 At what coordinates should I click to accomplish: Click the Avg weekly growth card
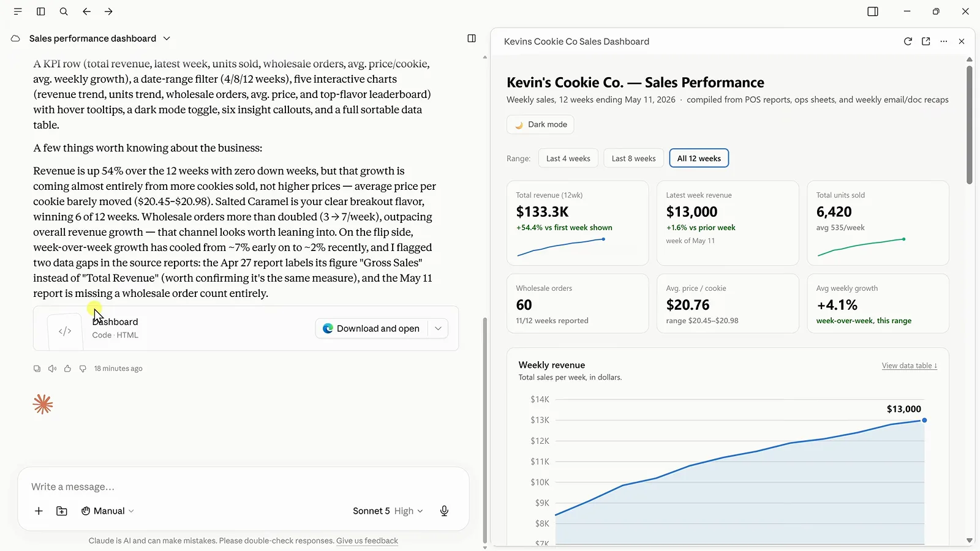click(x=878, y=304)
